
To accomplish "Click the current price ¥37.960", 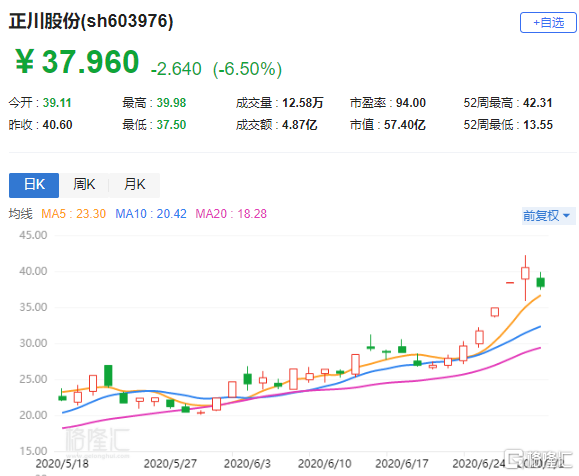I will pyautogui.click(x=77, y=62).
